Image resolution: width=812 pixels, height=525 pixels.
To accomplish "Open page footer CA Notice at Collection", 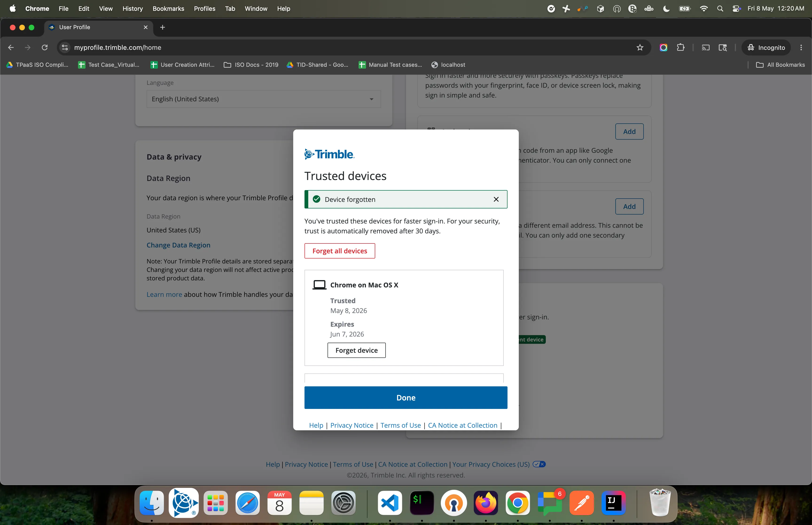I will tap(413, 464).
